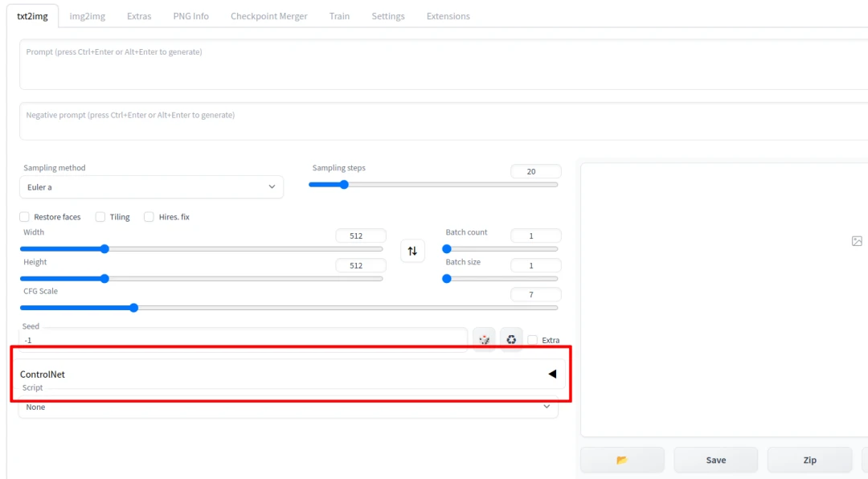Image resolution: width=868 pixels, height=479 pixels.
Task: Click the dice random seed icon
Action: coord(484,340)
